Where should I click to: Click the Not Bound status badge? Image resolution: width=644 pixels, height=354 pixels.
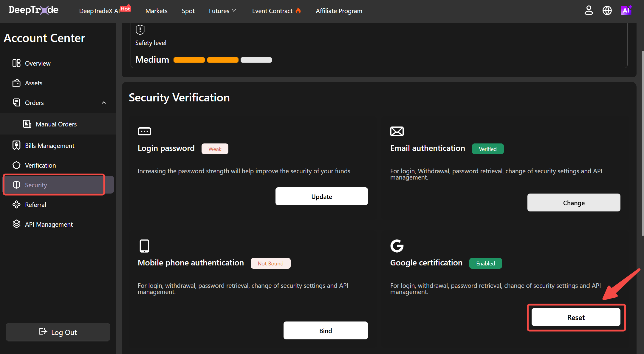[270, 263]
